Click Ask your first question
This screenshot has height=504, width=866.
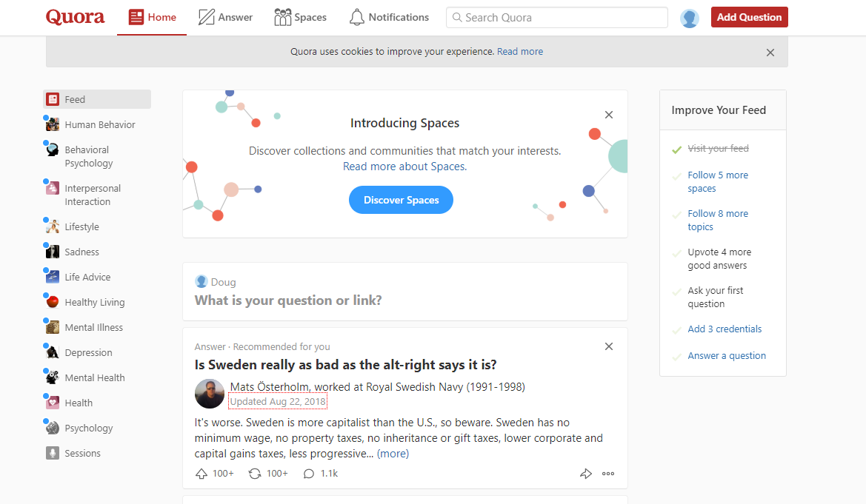click(715, 297)
